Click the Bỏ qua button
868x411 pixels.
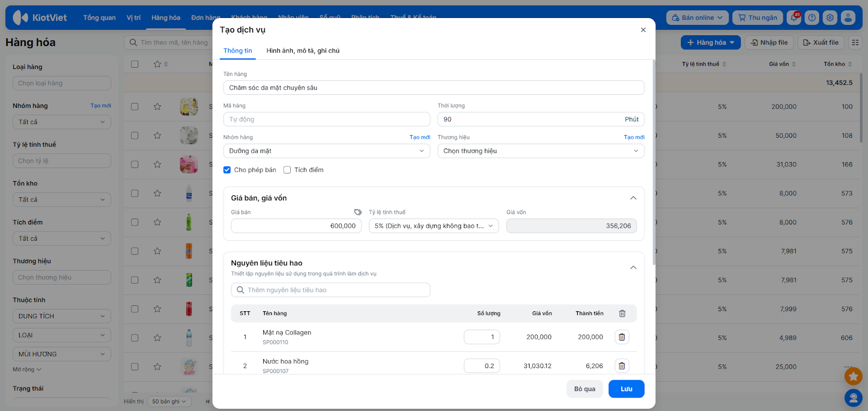(x=584, y=389)
